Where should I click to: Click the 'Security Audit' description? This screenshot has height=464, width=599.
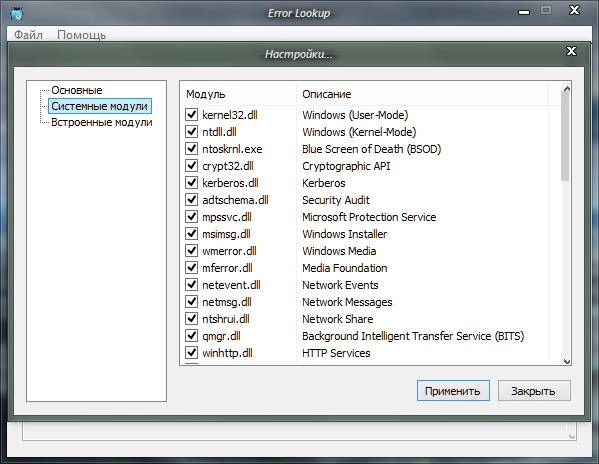tap(336, 200)
